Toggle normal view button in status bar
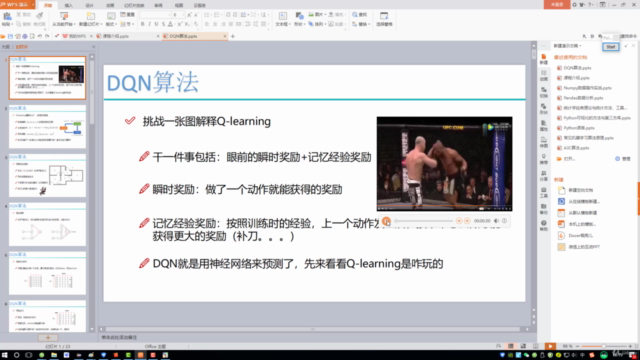This screenshot has width=640, height=360. click(x=511, y=346)
